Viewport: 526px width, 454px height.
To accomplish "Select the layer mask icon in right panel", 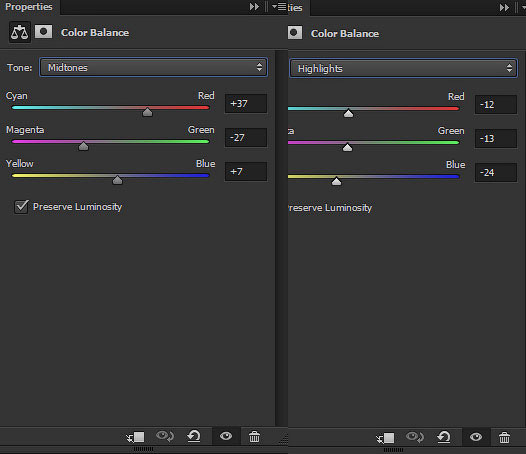I will coord(295,33).
